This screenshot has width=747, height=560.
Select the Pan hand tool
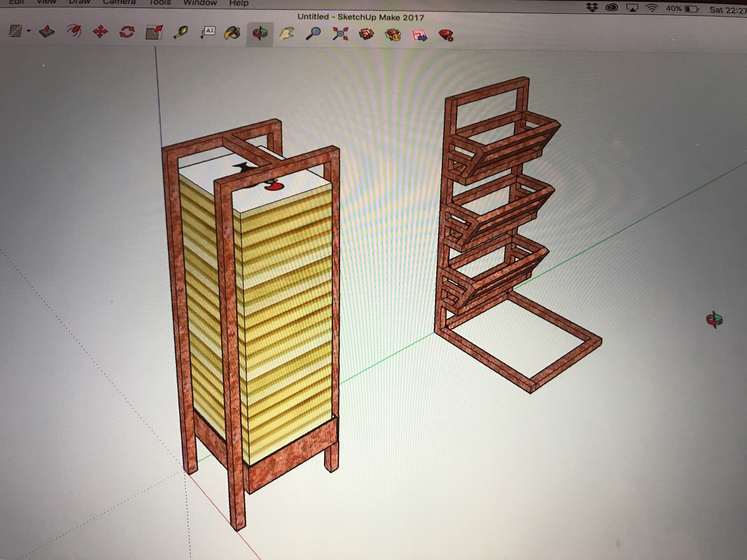(287, 34)
